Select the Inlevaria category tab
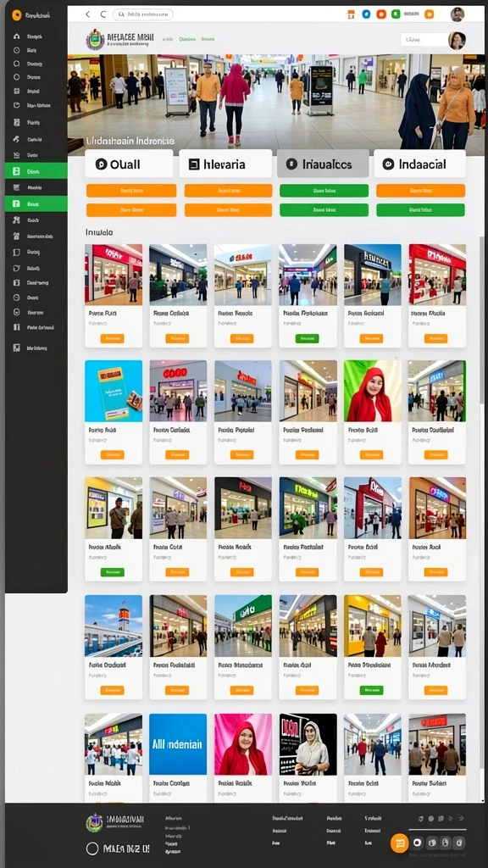 225,164
